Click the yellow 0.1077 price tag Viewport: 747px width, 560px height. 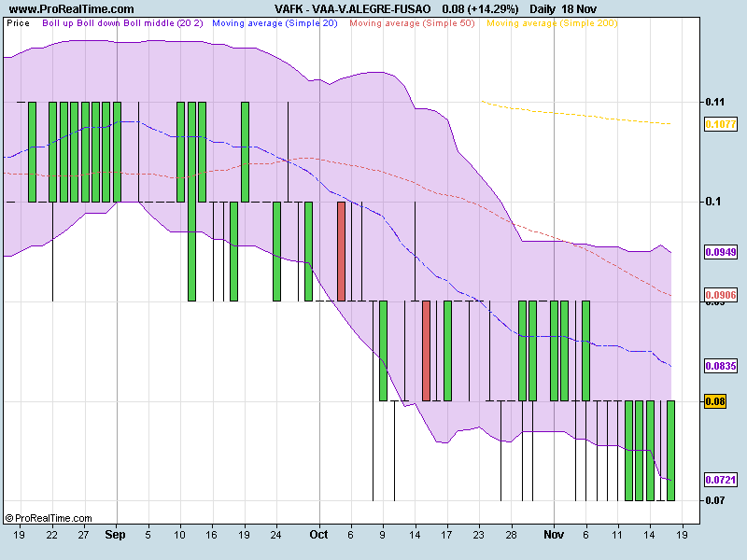[x=719, y=124]
